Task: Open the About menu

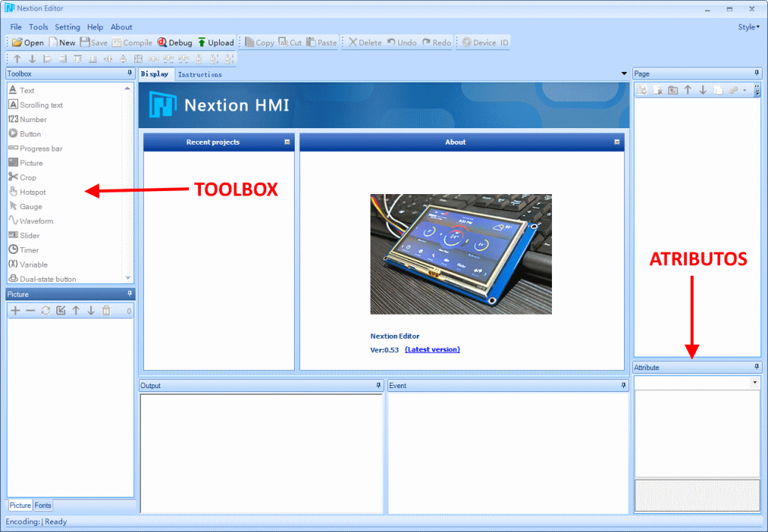Action: pos(121,27)
